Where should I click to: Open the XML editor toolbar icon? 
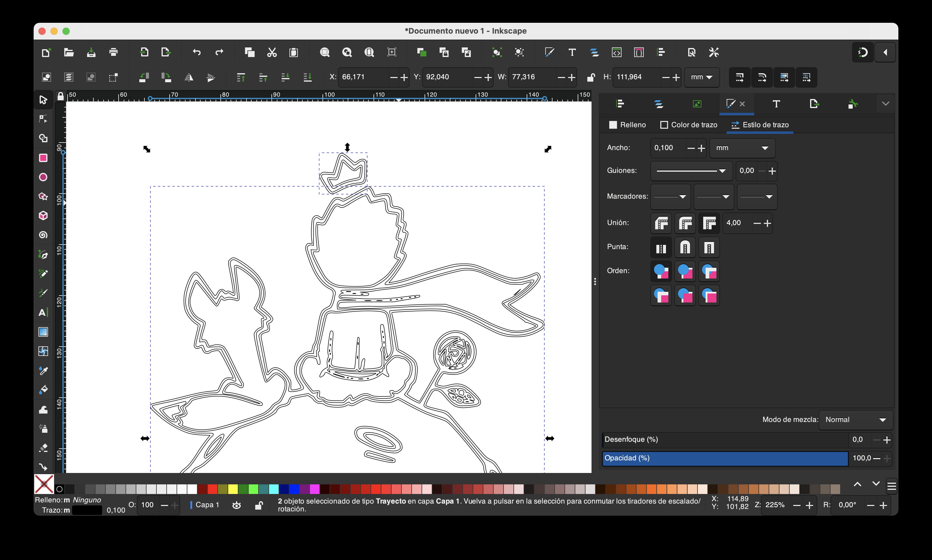pyautogui.click(x=616, y=53)
